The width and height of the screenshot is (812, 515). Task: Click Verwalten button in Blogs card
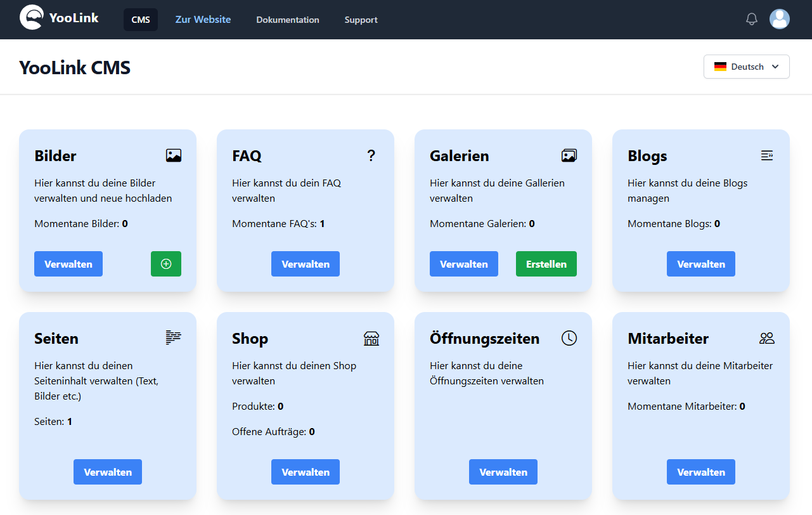coord(701,264)
